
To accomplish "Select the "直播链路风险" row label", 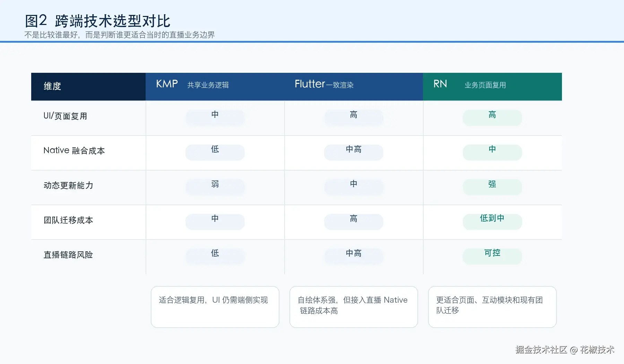I will coord(68,255).
